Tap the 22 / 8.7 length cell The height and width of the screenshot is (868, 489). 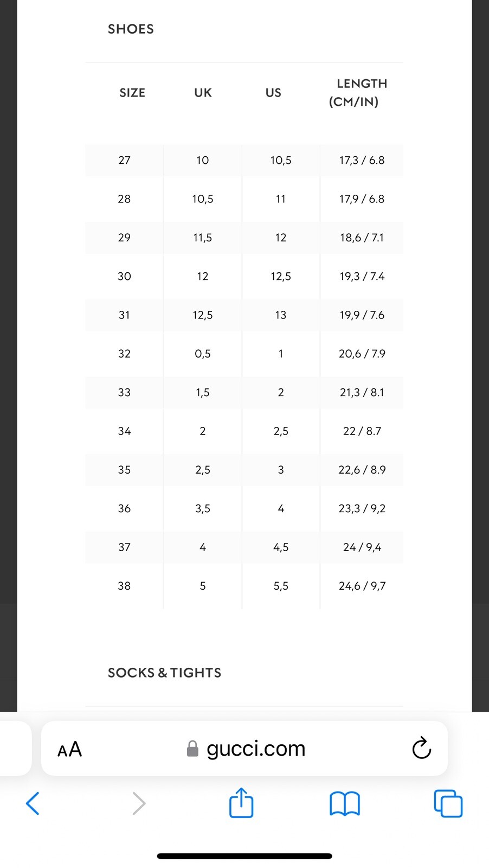362,431
